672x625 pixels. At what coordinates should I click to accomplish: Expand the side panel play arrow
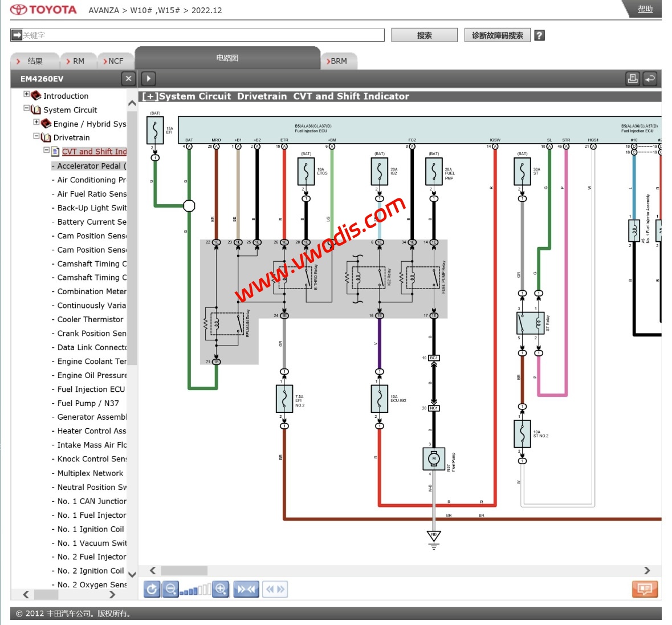point(148,79)
